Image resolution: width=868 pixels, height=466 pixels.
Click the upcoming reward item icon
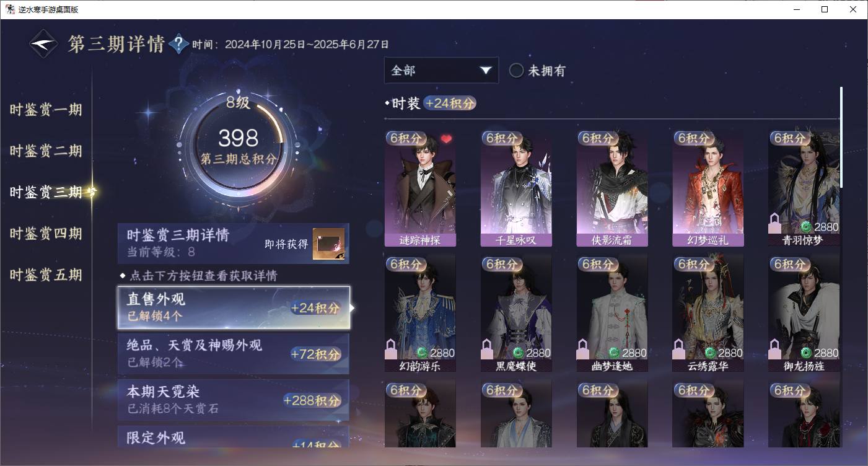[x=328, y=244]
